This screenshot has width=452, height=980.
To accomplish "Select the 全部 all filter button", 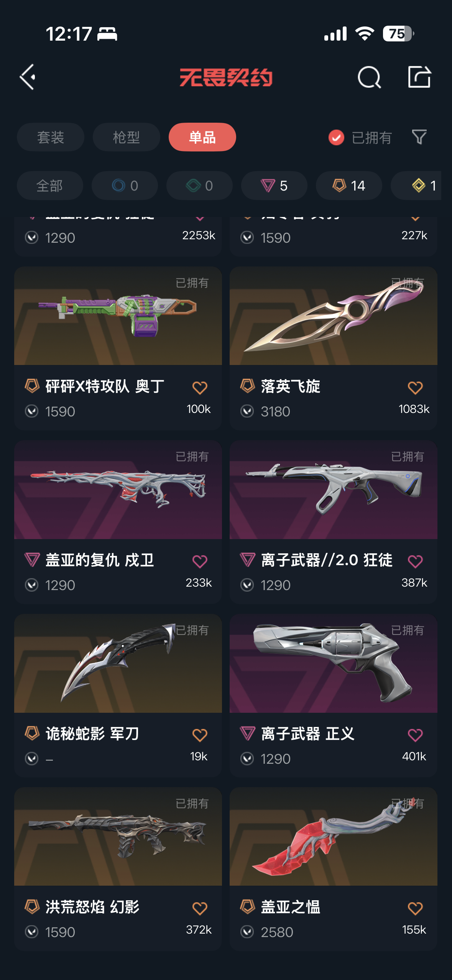I will [50, 186].
